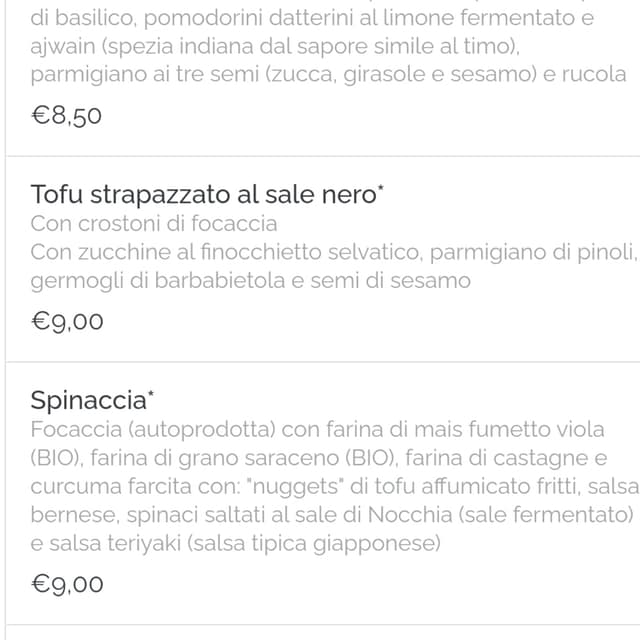Click the €9,00 price under Tofu strapazzato
Image resolution: width=640 pixels, height=640 pixels.
click(x=67, y=321)
